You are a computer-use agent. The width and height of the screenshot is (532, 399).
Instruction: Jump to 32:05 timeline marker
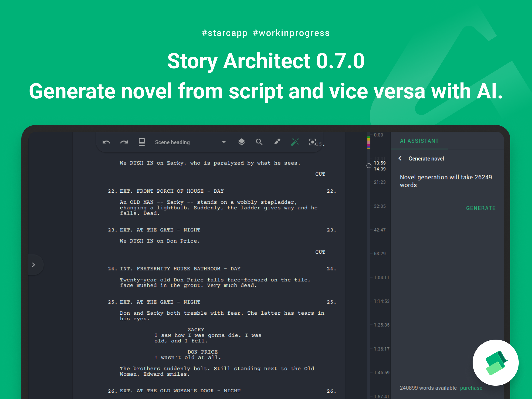tap(379, 206)
